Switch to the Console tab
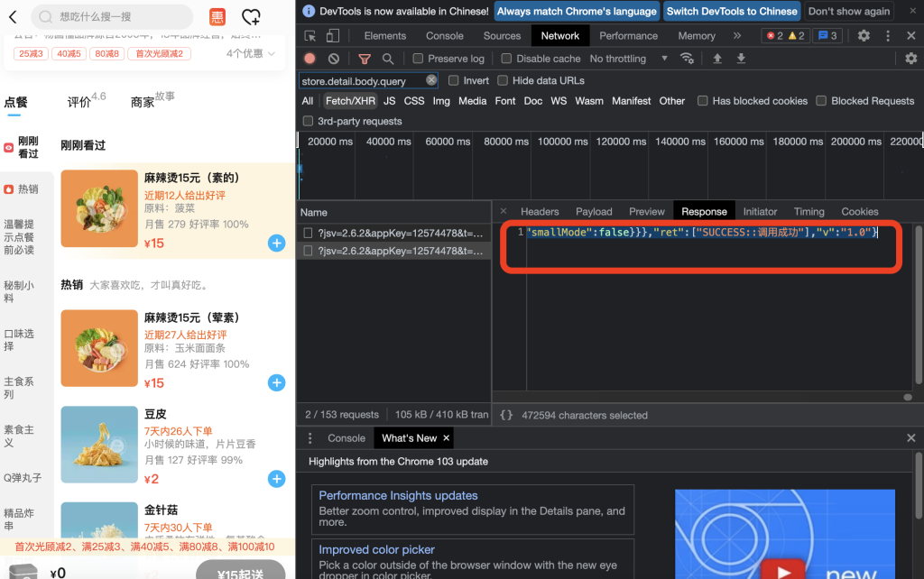The image size is (924, 579). (444, 36)
